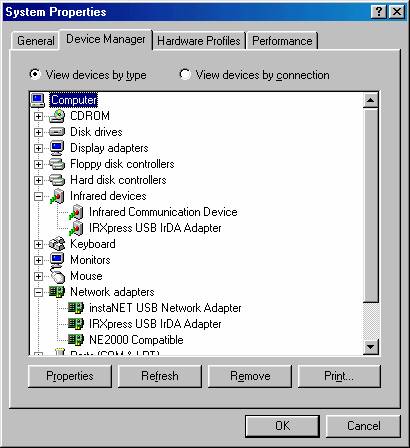Open the Performance tab

point(282,41)
